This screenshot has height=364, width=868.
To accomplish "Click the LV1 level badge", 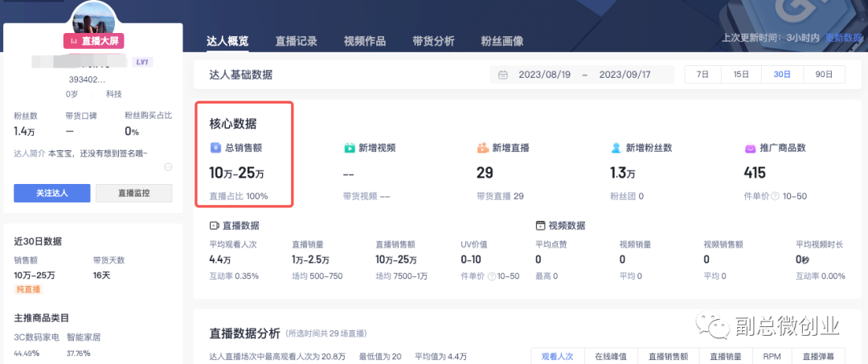I will [x=142, y=62].
